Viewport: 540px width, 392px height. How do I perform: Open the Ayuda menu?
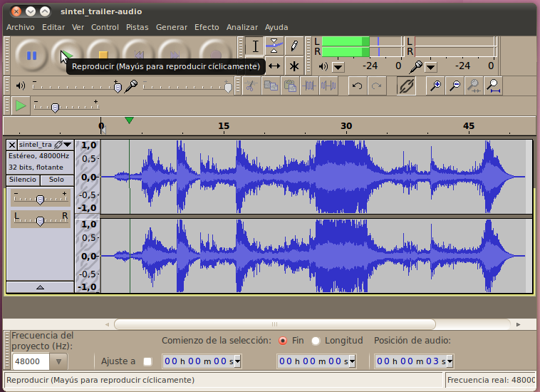[276, 27]
